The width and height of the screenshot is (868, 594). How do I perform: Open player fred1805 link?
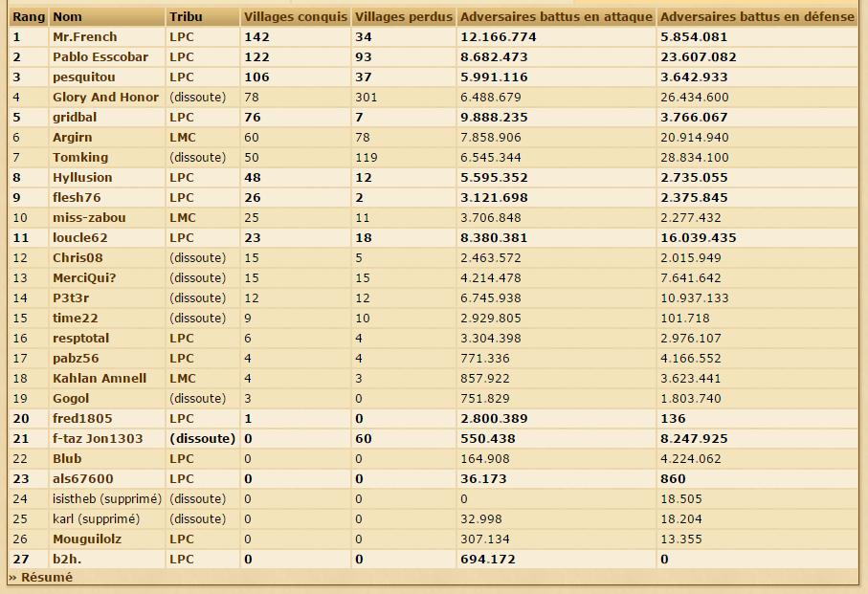[x=82, y=419]
